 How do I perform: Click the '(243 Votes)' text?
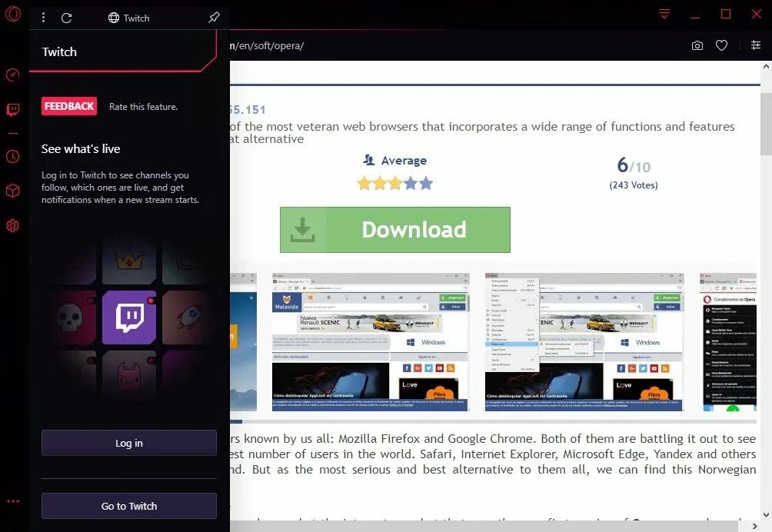pyautogui.click(x=634, y=185)
